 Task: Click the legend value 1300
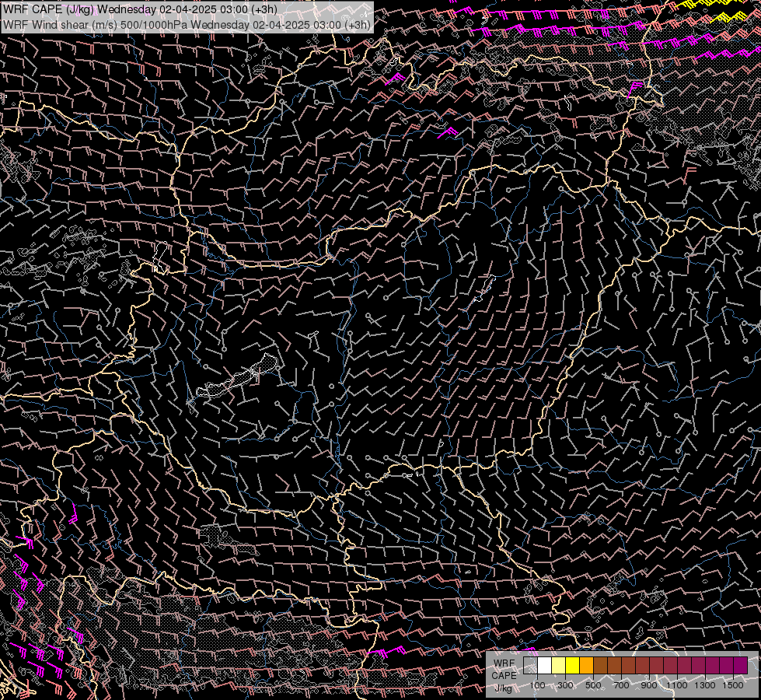pos(705,685)
